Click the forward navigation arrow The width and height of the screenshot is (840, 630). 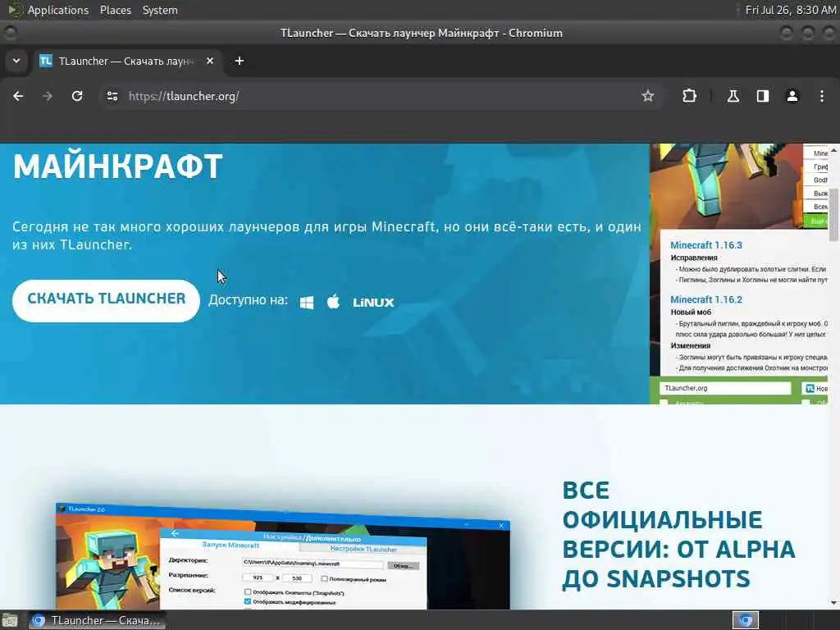(x=48, y=96)
